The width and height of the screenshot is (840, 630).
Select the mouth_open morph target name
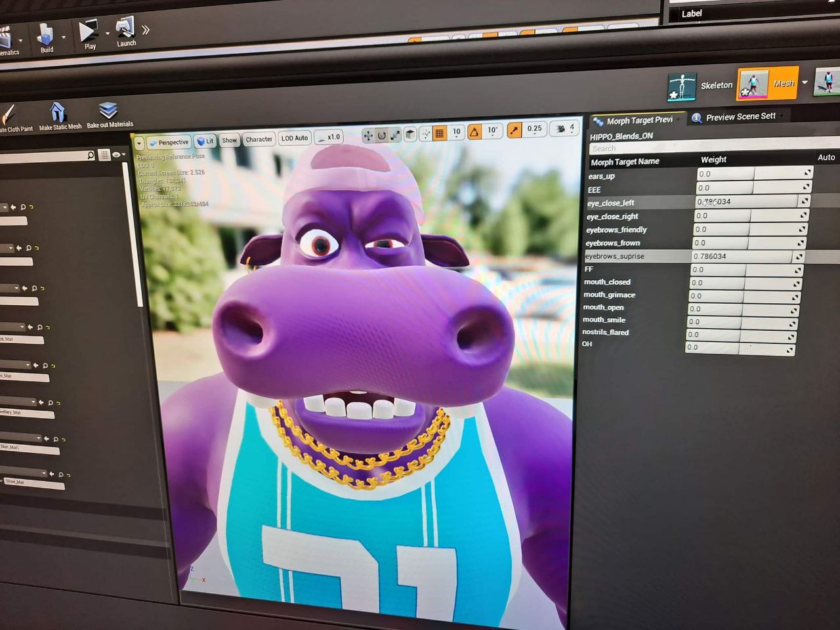coord(603,307)
